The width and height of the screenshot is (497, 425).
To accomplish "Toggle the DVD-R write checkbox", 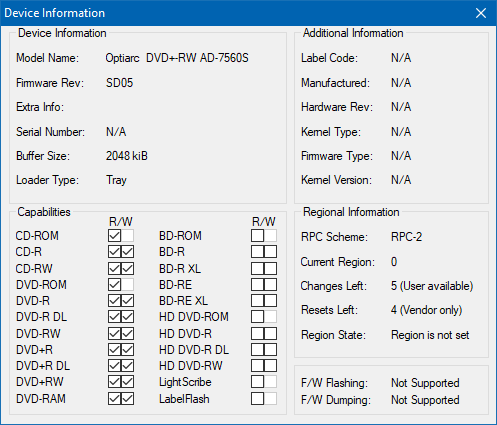I will 128,301.
